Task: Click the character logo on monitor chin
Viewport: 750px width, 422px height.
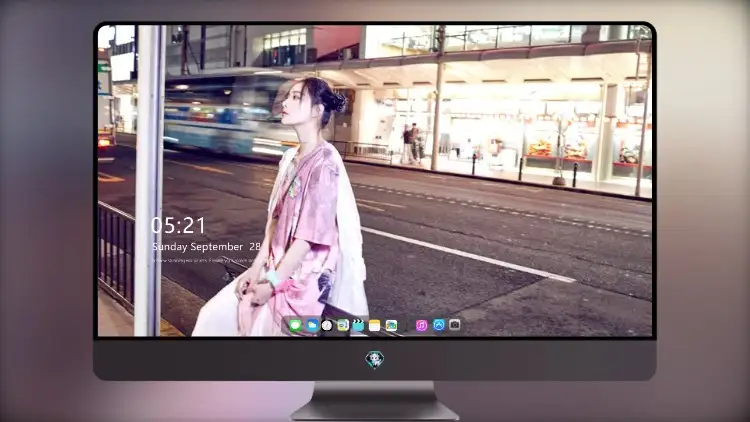Action: tap(375, 359)
